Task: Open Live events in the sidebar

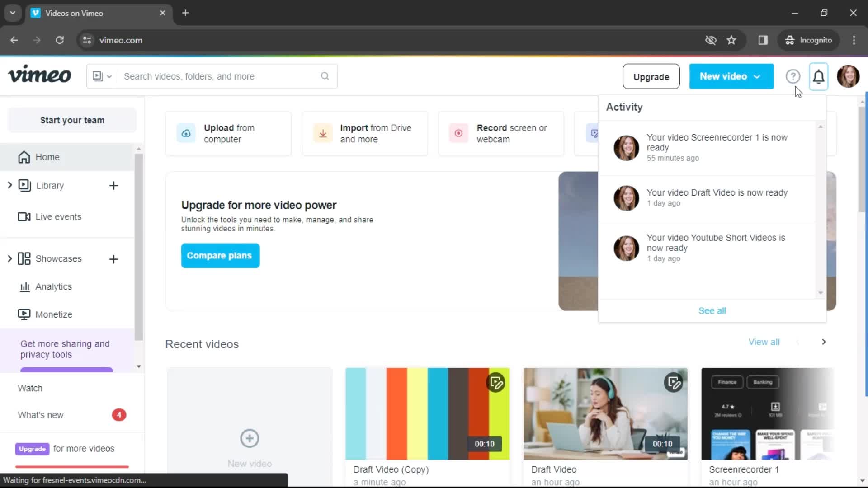Action: (50, 217)
